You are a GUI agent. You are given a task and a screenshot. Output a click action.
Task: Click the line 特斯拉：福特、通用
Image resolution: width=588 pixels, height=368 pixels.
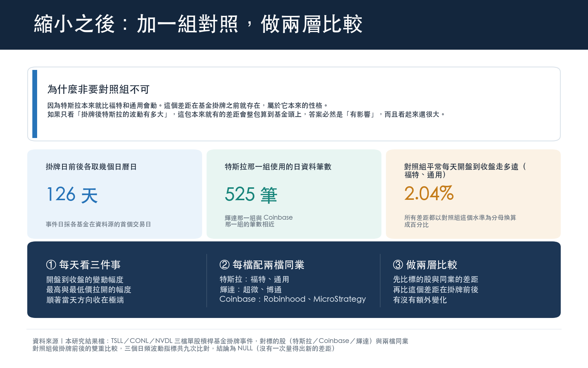(254, 280)
